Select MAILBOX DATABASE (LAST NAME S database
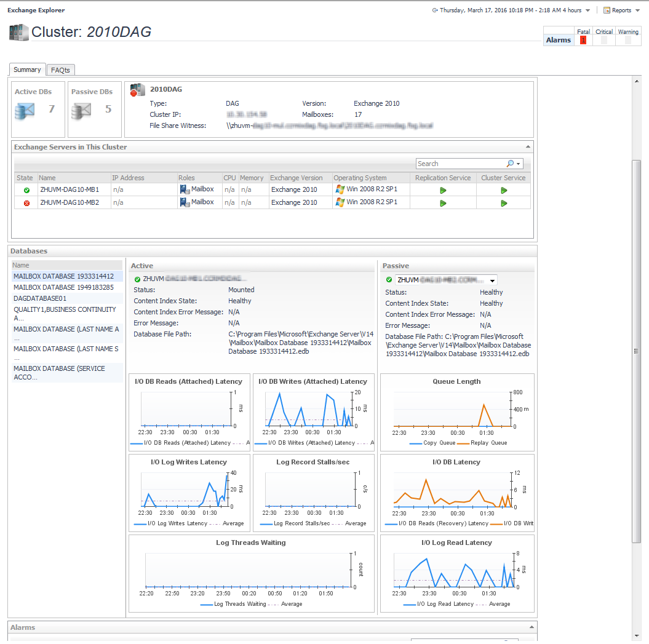The image size is (649, 644). [67, 353]
